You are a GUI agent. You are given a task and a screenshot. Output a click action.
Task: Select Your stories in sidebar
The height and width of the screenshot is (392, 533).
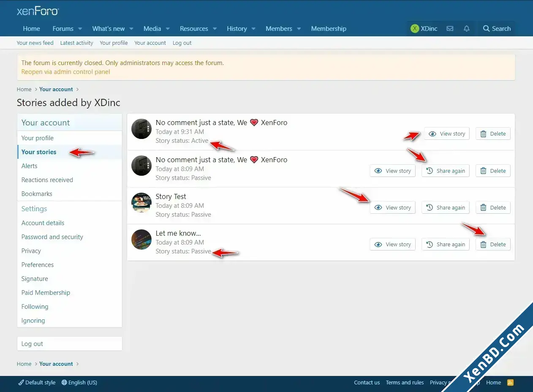click(70, 152)
